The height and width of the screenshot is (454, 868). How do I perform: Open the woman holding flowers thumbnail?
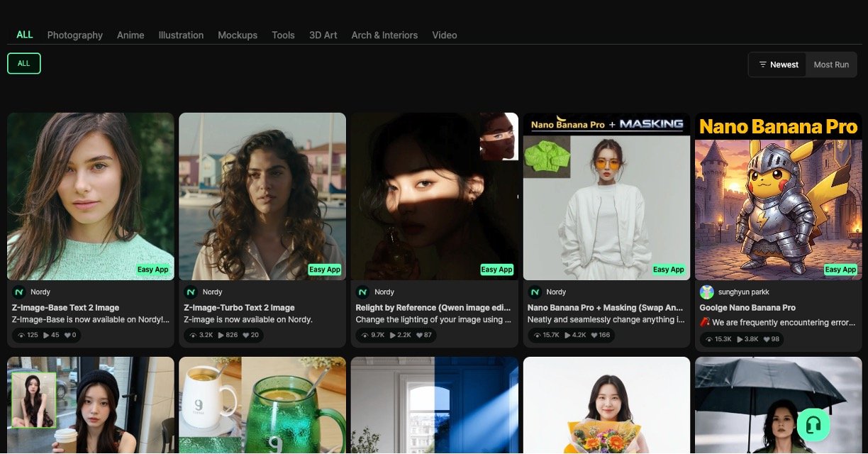pos(606,406)
